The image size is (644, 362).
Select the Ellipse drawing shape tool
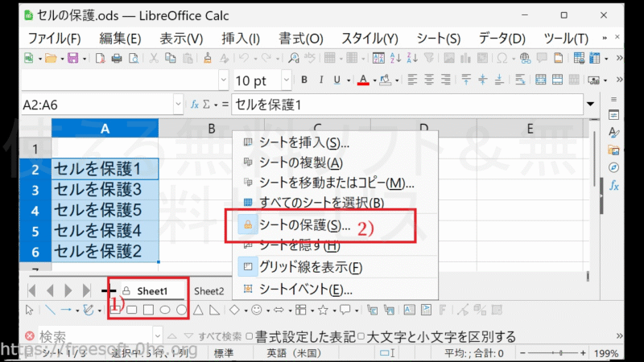pyautogui.click(x=165, y=310)
